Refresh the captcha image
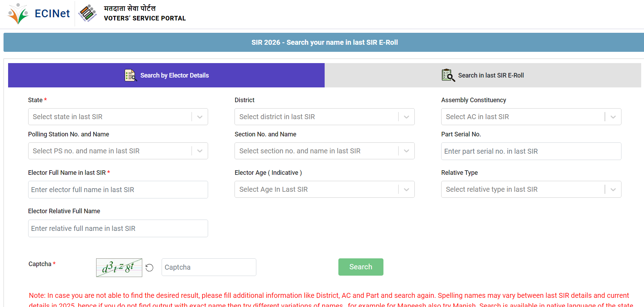This screenshot has height=307, width=644. coord(149,268)
